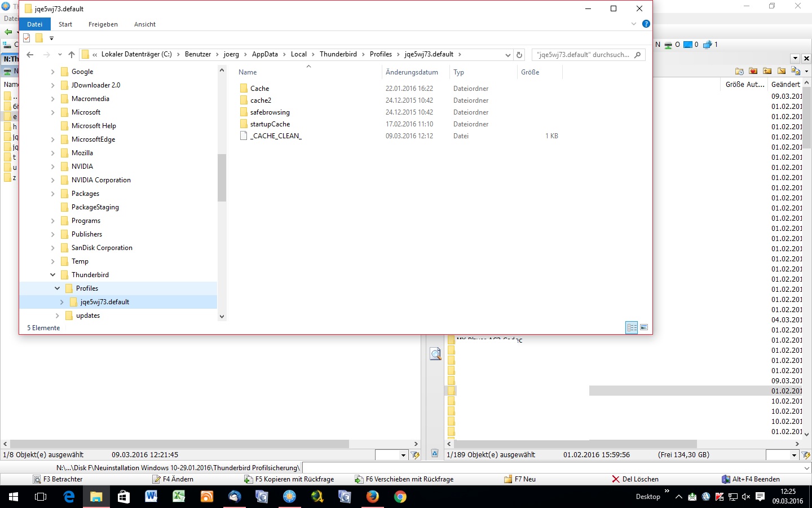
Task: Collapse the Thunderbird tree node
Action: tap(52, 275)
